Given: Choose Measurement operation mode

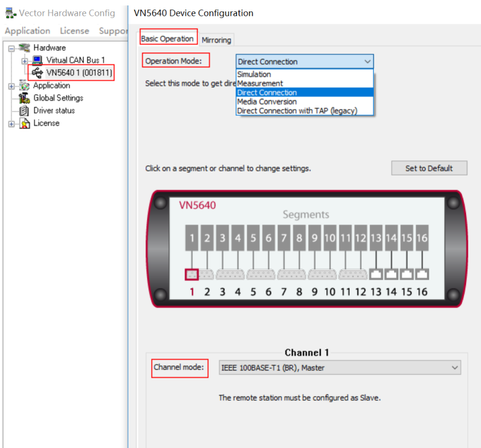Looking at the screenshot, I should pos(305,84).
